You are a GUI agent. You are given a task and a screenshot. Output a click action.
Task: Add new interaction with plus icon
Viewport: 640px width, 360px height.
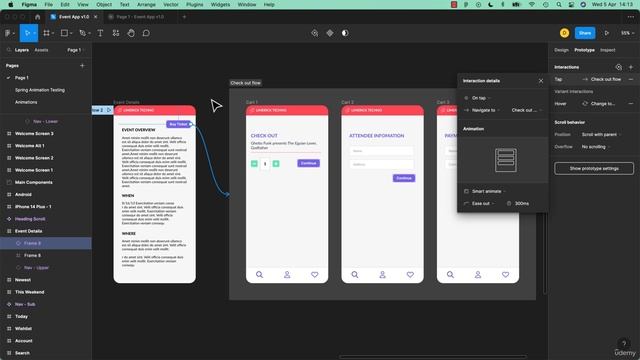tap(631, 67)
